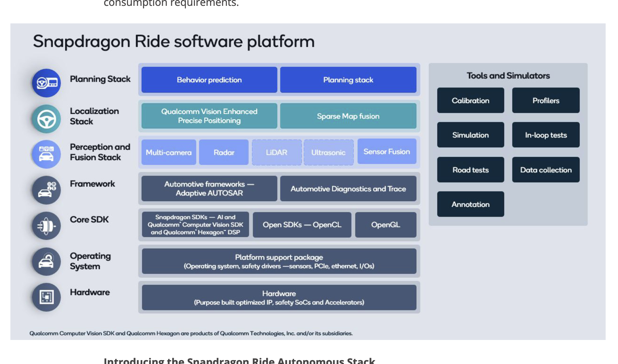Click Automotive frameworks Adaptive AUTOSAR block

[209, 188]
